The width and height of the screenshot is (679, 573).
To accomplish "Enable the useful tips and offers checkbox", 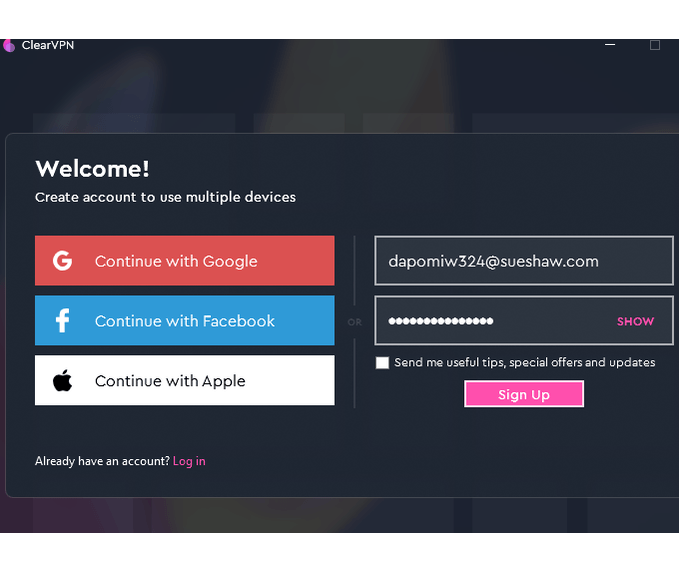I will click(x=382, y=363).
